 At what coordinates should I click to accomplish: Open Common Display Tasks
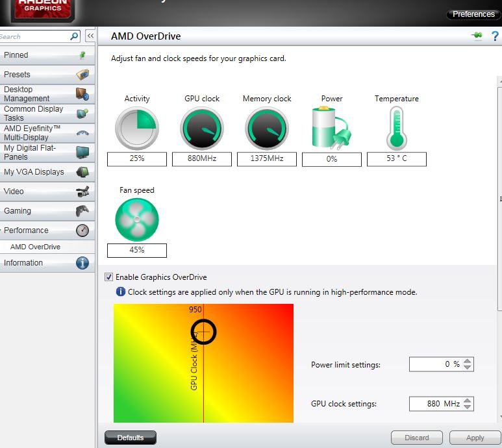[47, 113]
